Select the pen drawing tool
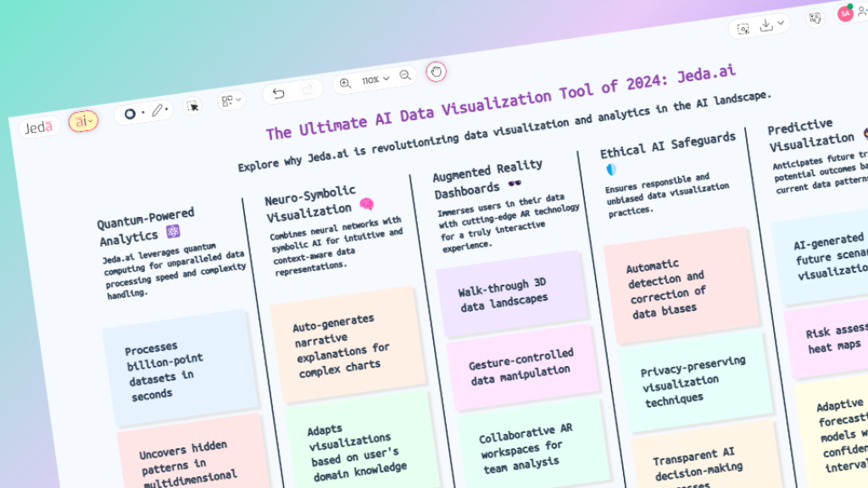Viewport: 868px width, 488px height. (158, 109)
